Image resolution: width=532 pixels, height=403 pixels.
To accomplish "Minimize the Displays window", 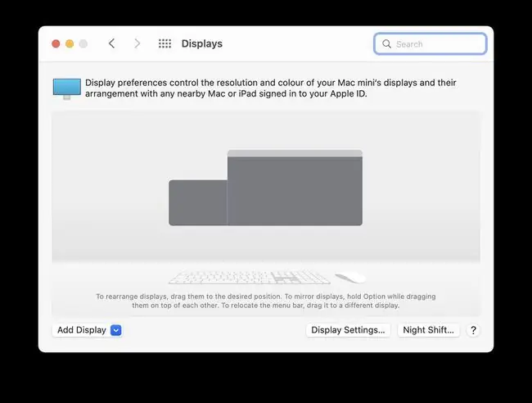I will tap(70, 43).
